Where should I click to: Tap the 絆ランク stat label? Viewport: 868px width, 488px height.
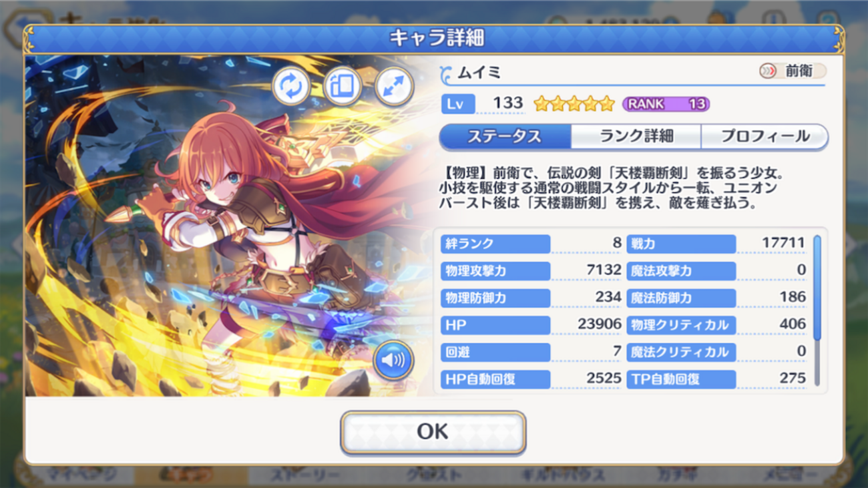point(495,244)
